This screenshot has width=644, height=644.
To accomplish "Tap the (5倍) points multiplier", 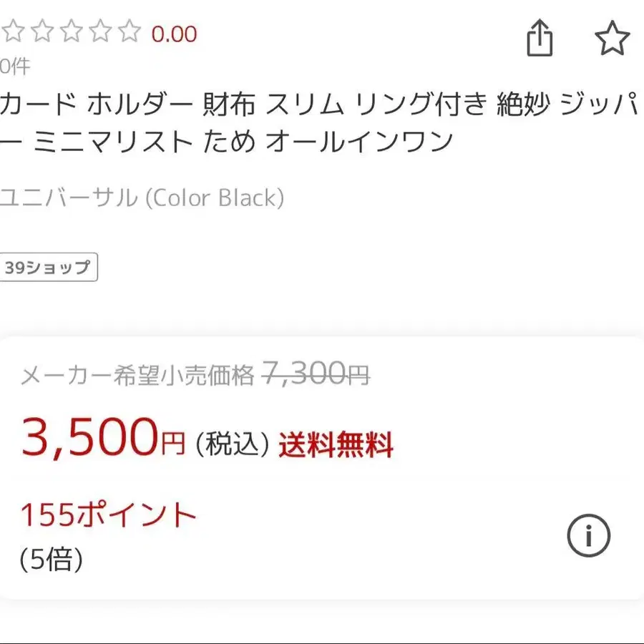I will pos(52,559).
